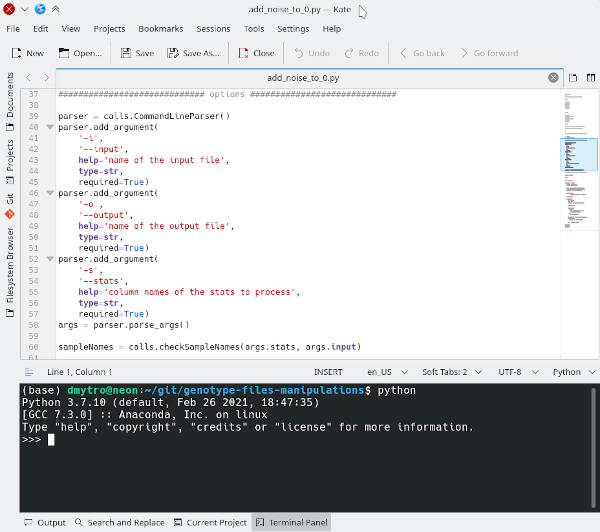The height and width of the screenshot is (532, 600).
Task: Click the keep-above arrows in title bar
Action: 55,9
